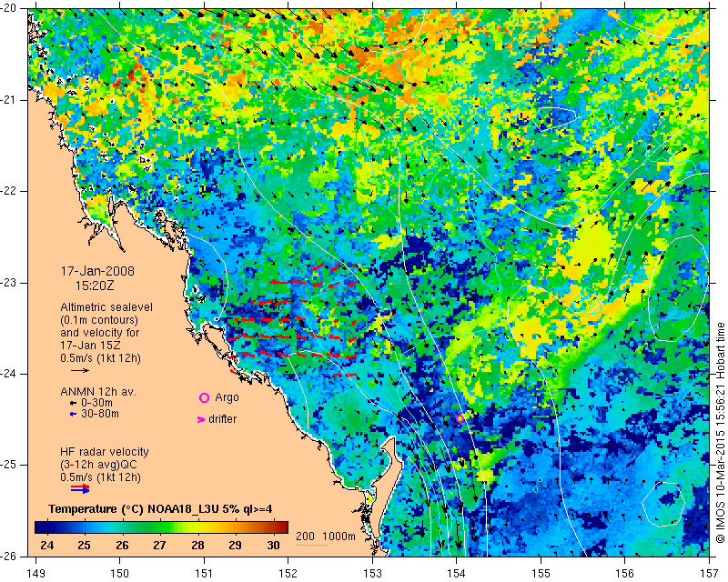The height and width of the screenshot is (582, 728).
Task: Click the latitude axis label -21
Action: click(x=8, y=100)
